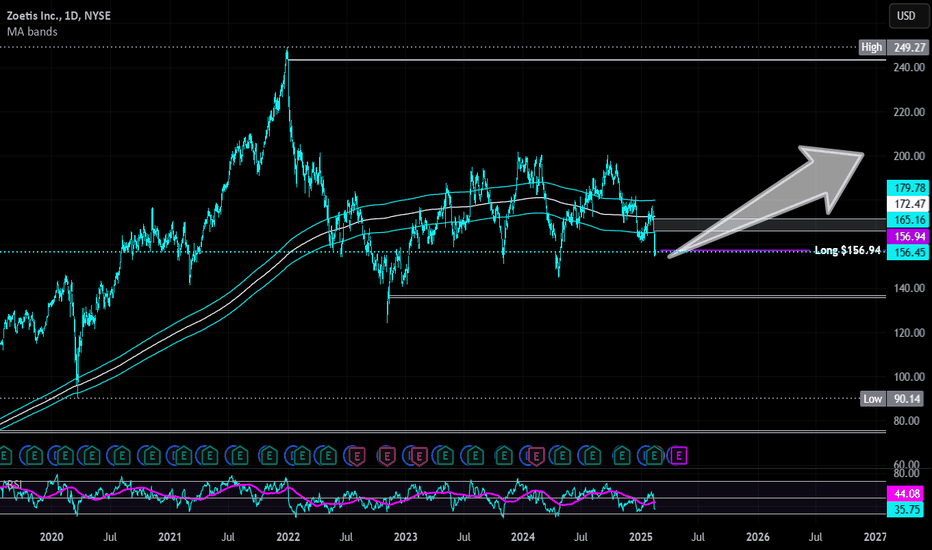Click the Zoetis Inc., 1D, NYSE title
Image resolution: width=932 pixels, height=550 pixels.
click(x=58, y=15)
